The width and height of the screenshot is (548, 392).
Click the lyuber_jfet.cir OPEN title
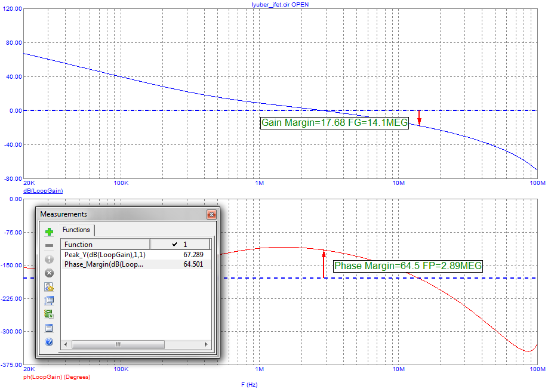coord(280,5)
